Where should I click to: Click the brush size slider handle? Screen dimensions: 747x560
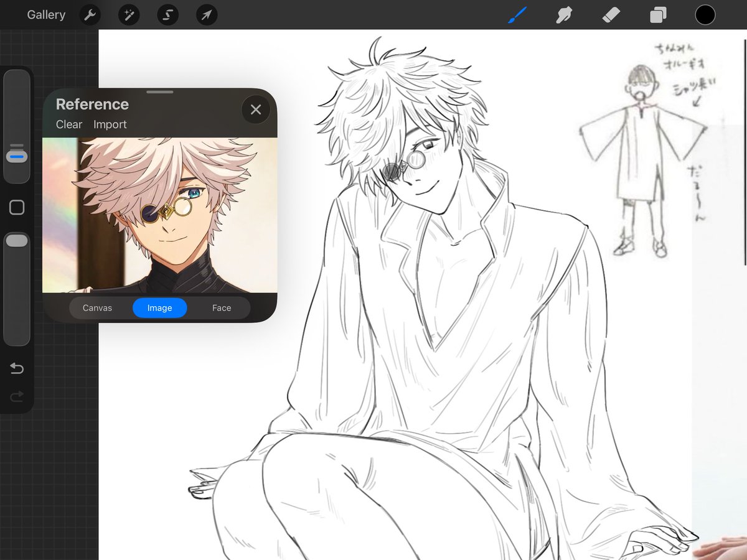coord(17,157)
